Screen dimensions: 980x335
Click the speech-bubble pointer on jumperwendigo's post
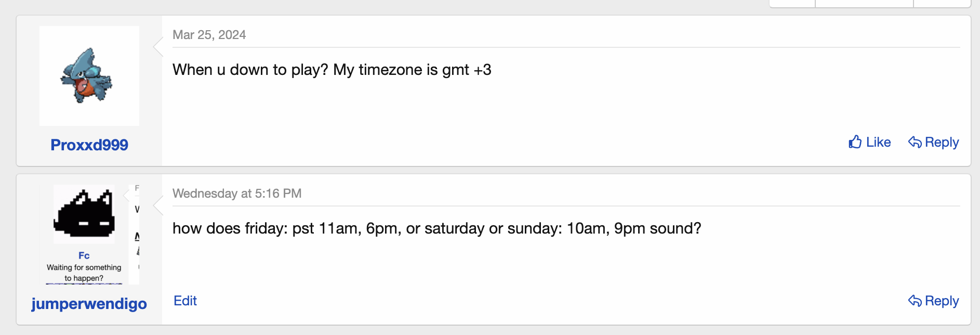coord(157,205)
